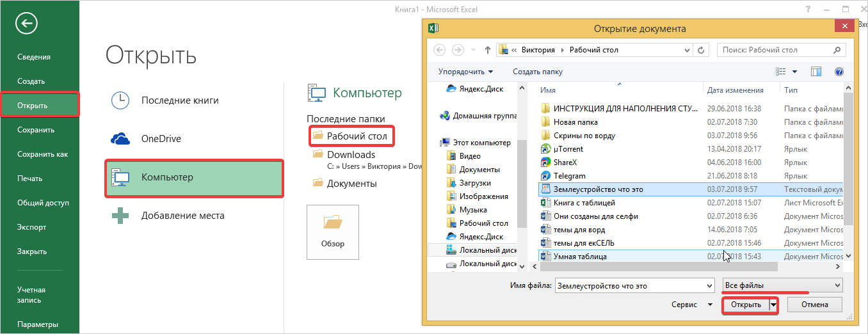This screenshot has width=868, height=334.
Task: Select Загрузки in the navigation tree
Action: (475, 183)
